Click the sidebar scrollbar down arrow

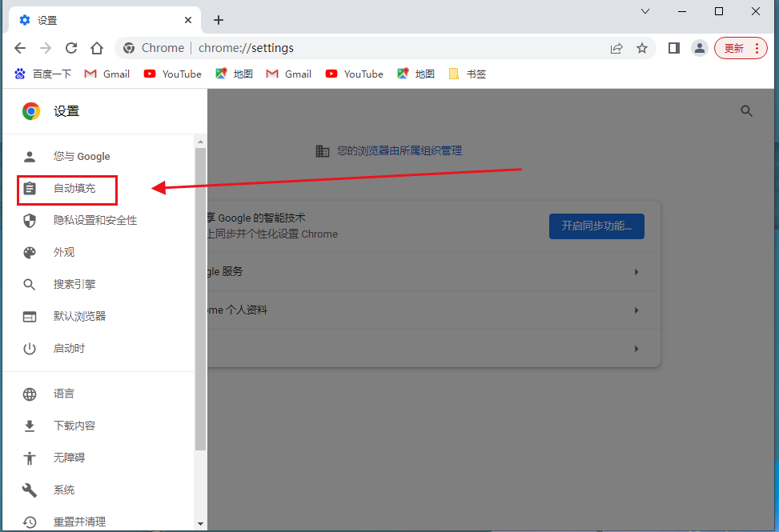coord(201,523)
